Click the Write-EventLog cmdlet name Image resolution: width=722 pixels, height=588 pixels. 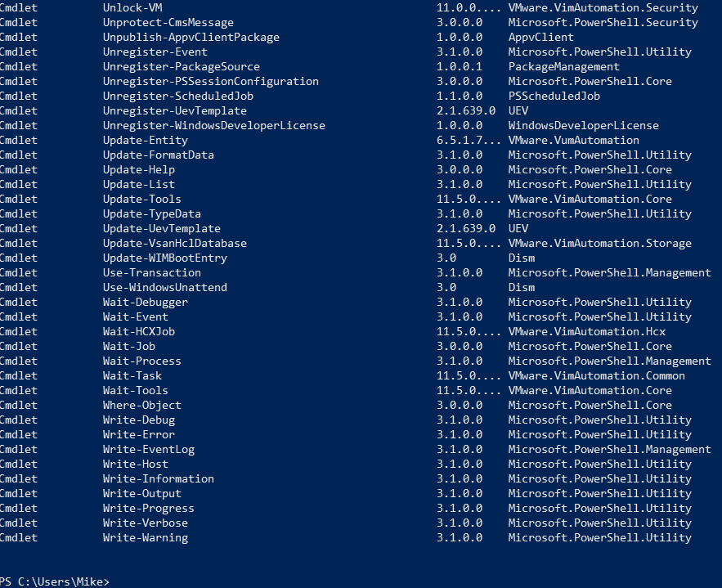point(148,449)
